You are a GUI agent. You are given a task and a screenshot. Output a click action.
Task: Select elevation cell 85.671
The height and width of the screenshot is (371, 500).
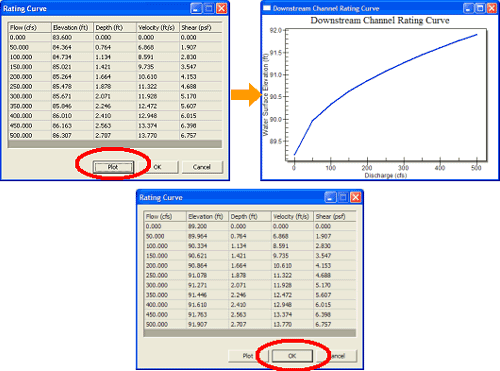[x=72, y=96]
